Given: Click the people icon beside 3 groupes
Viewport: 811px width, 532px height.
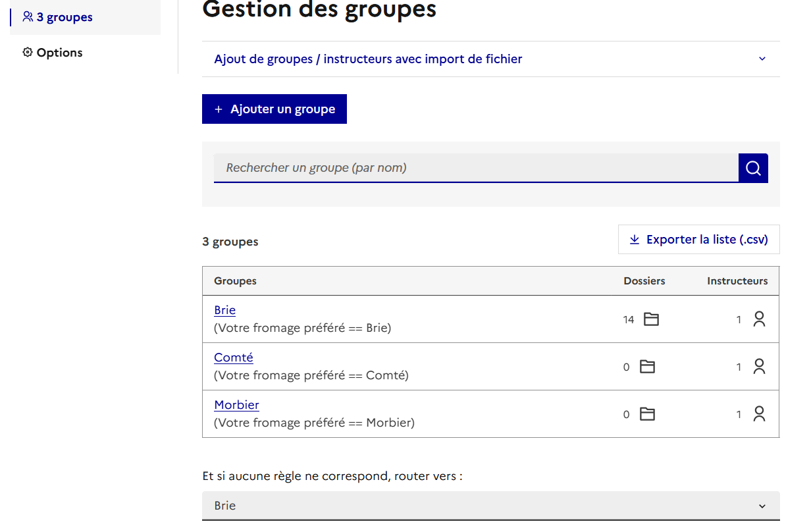Looking at the screenshot, I should point(28,17).
